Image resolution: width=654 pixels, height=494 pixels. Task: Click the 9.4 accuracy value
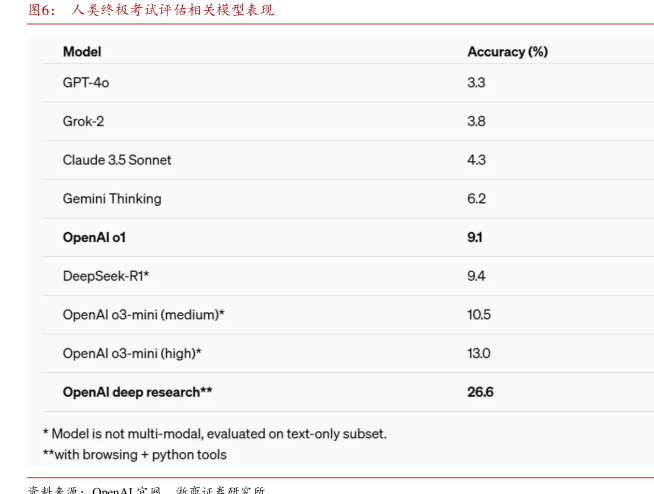(476, 276)
